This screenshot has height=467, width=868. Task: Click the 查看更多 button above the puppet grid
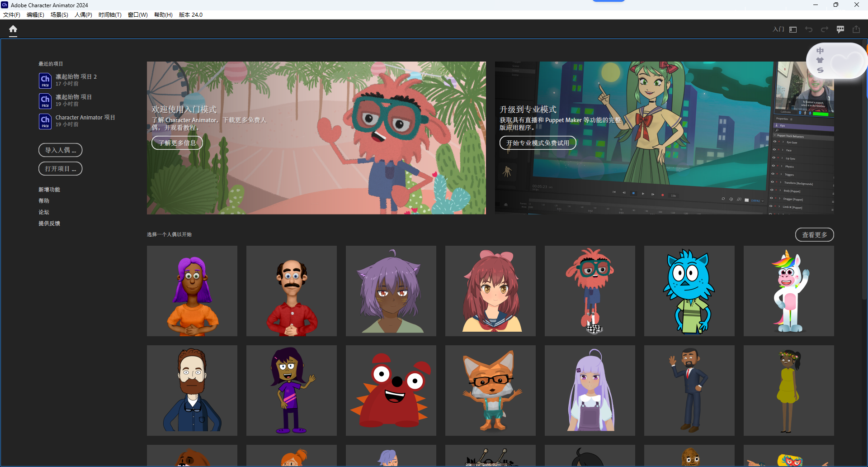(814, 234)
